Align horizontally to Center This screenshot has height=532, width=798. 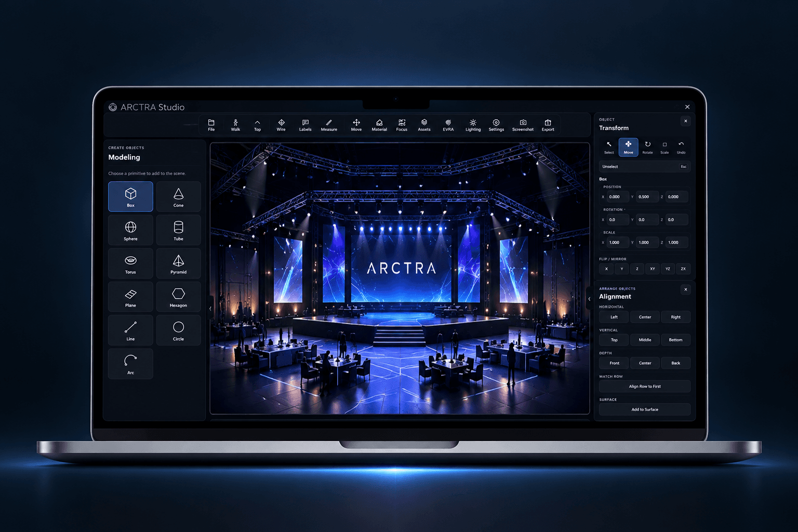(645, 317)
